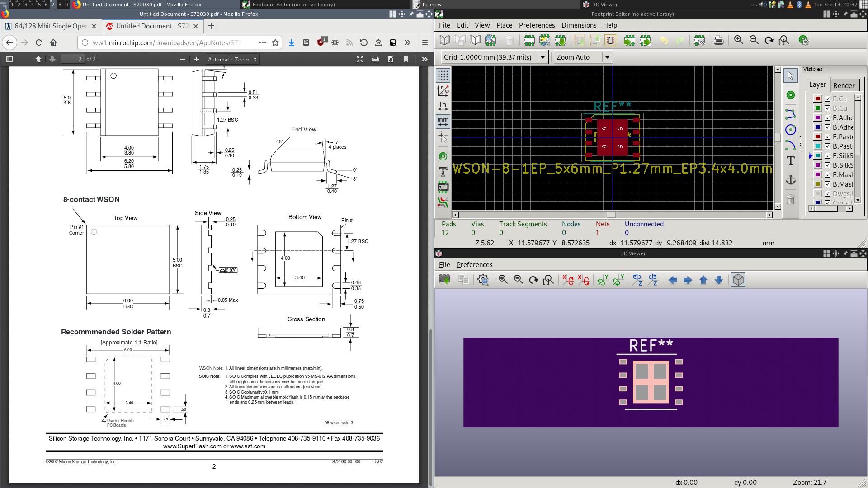Click the Firefox Reload button
The width and height of the screenshot is (868, 488).
coord(39,42)
